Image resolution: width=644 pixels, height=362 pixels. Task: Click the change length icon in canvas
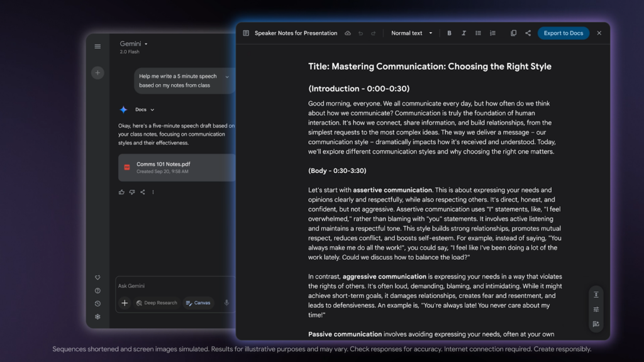596,295
